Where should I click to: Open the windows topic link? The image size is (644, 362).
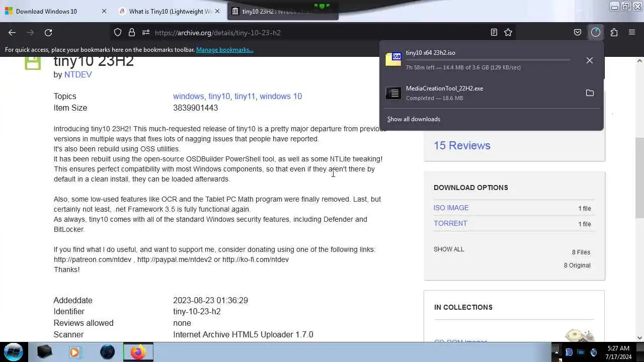[x=188, y=96]
